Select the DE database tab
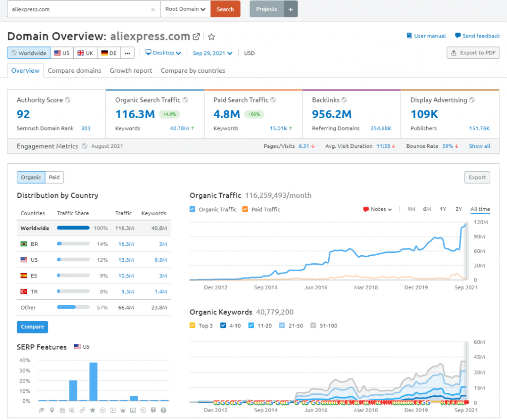The width and height of the screenshot is (507, 420). click(109, 53)
